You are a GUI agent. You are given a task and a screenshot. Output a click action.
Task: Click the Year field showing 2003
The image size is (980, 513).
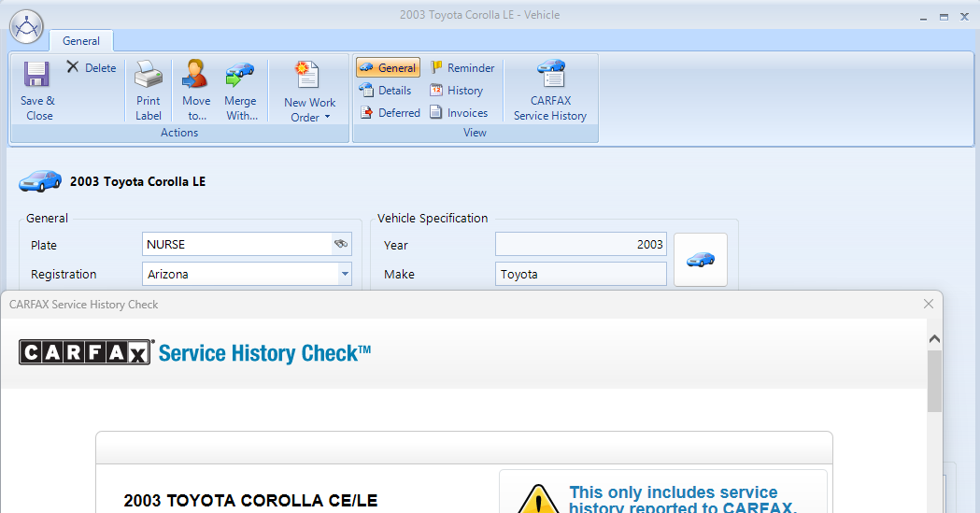581,244
